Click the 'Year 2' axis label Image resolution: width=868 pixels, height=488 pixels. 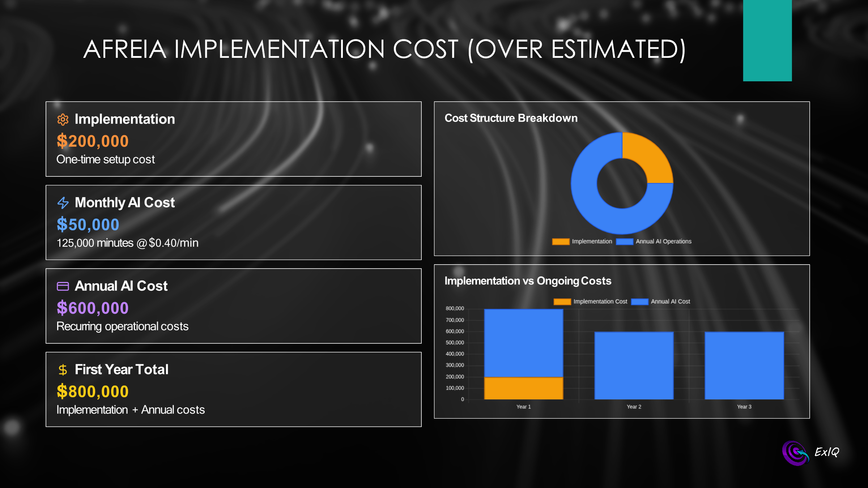coord(634,407)
